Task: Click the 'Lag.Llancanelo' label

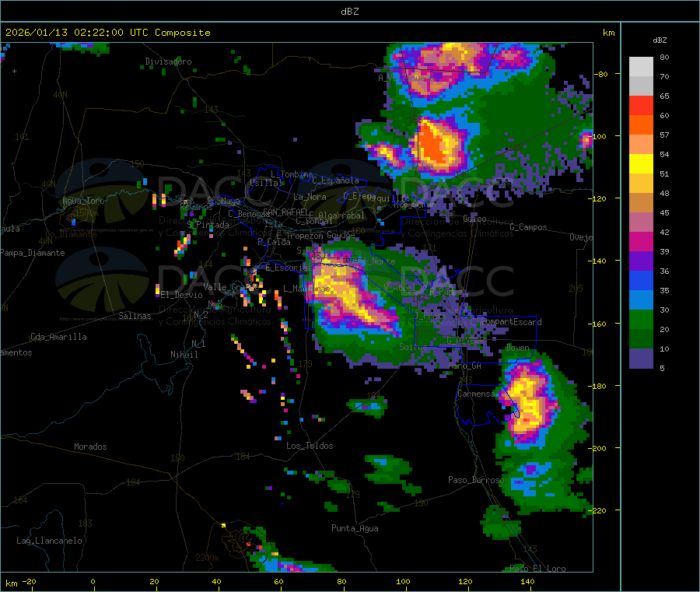Action: 50,541
